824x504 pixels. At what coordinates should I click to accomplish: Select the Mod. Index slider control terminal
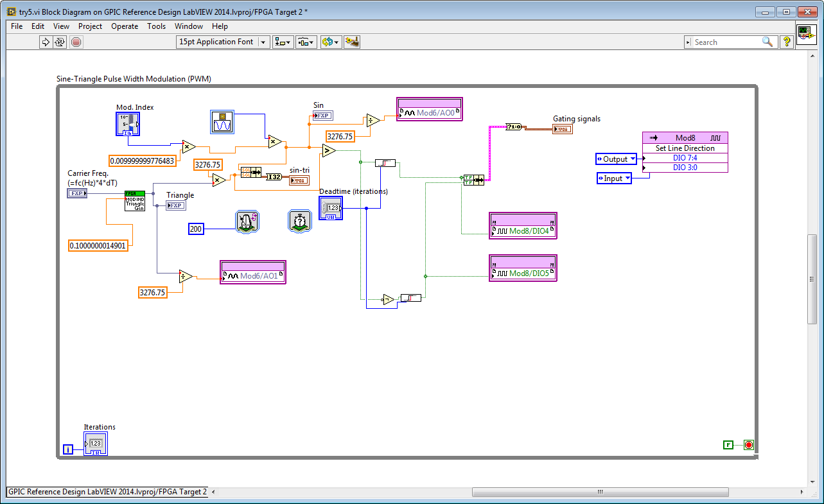click(x=128, y=124)
